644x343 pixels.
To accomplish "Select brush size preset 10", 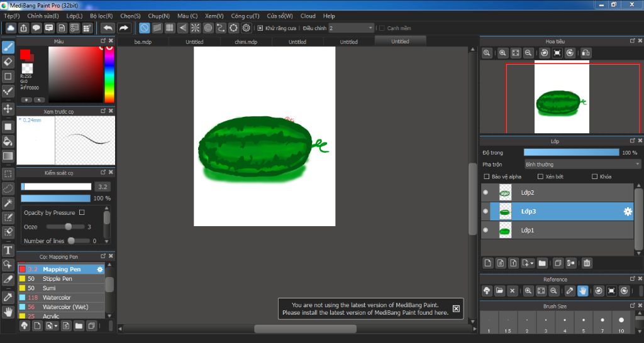I will point(621,323).
